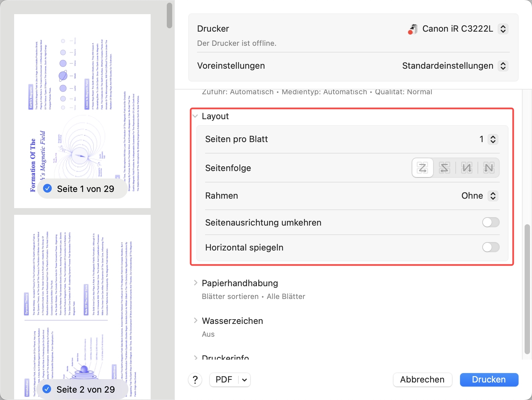
Task: Select the top-to-bottom left-first page order icon
Action: [x=466, y=168]
